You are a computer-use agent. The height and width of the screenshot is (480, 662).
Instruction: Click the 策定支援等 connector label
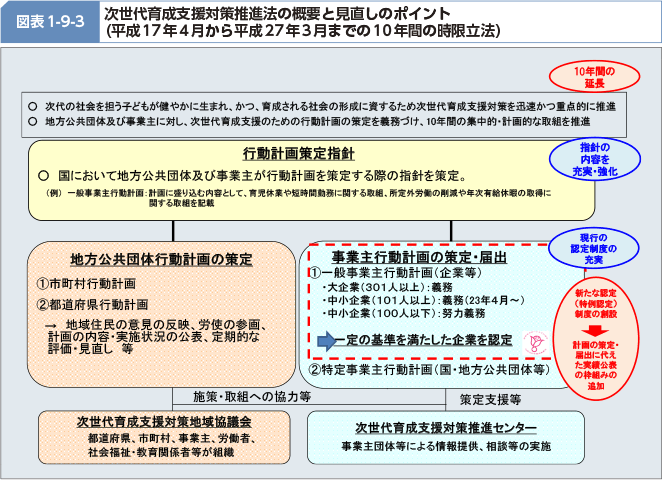(490, 397)
